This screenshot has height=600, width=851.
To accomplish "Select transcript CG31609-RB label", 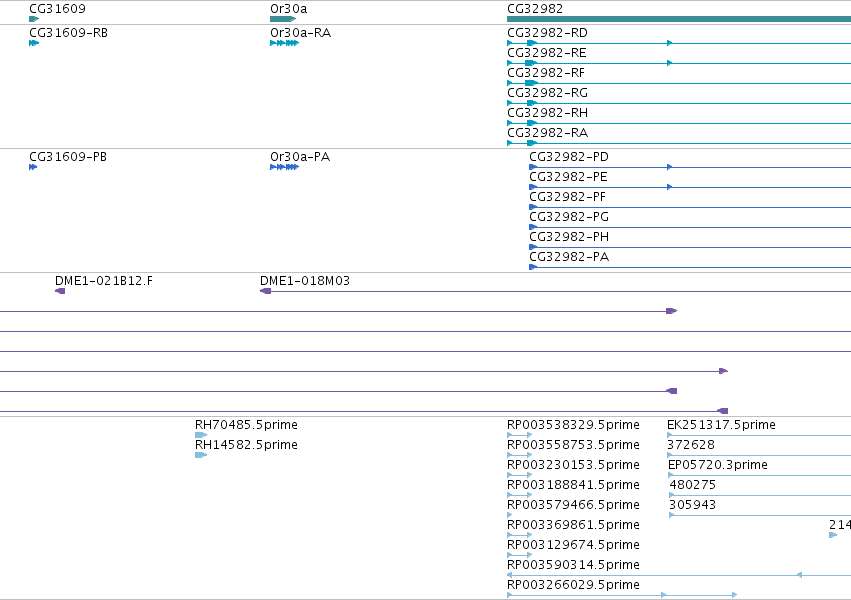I will (68, 33).
